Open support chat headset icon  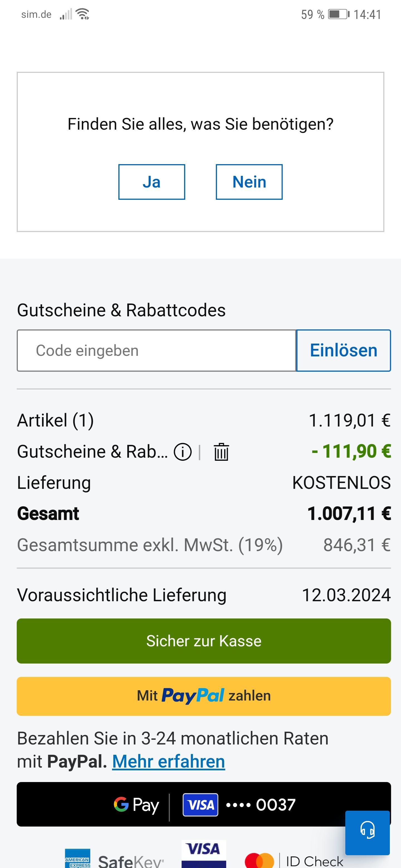(367, 829)
